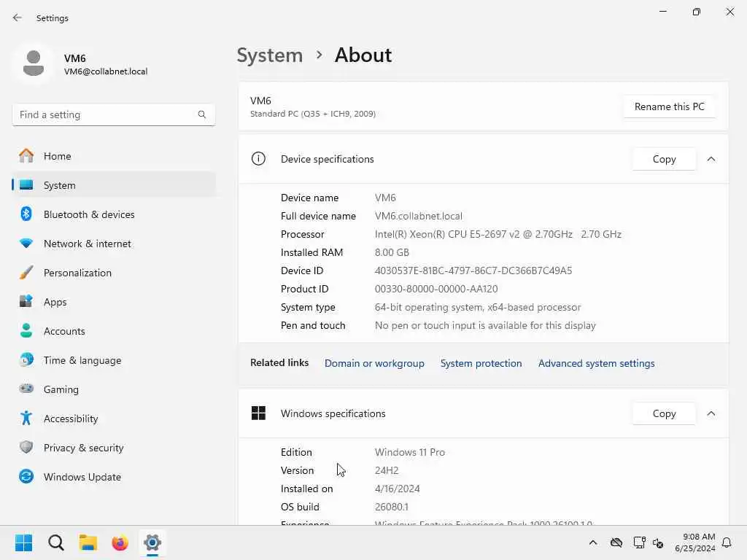Click the Windows logo beside Windows specifications
The image size is (747, 560).
point(258,413)
